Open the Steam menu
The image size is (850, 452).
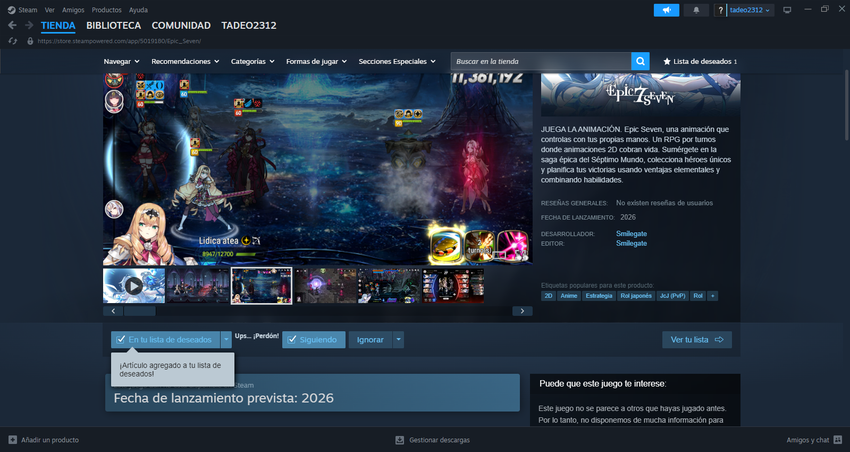click(28, 10)
